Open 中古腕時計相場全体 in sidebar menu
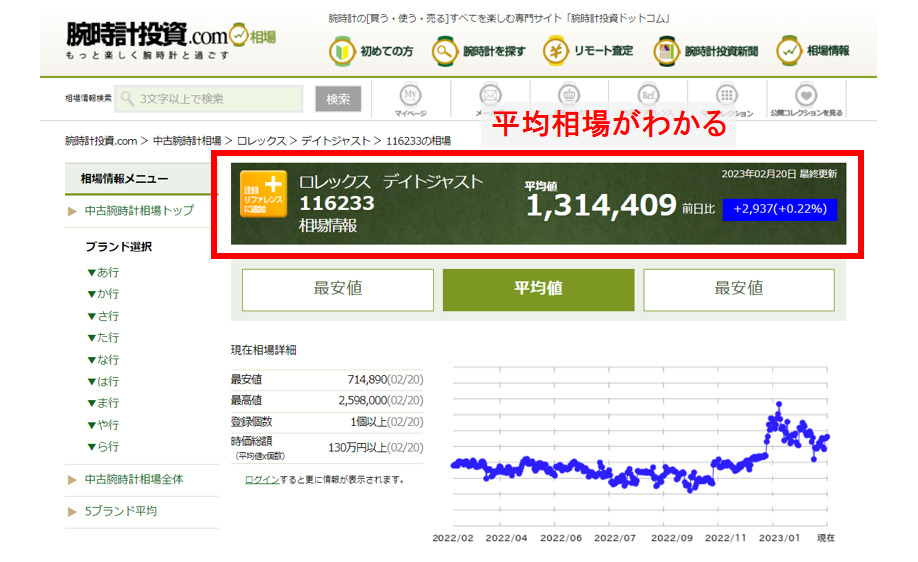Screen dimensions: 918x562 [x=133, y=479]
